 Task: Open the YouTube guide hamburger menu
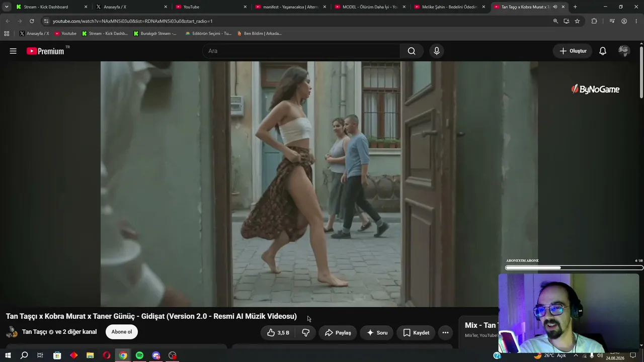click(x=13, y=51)
